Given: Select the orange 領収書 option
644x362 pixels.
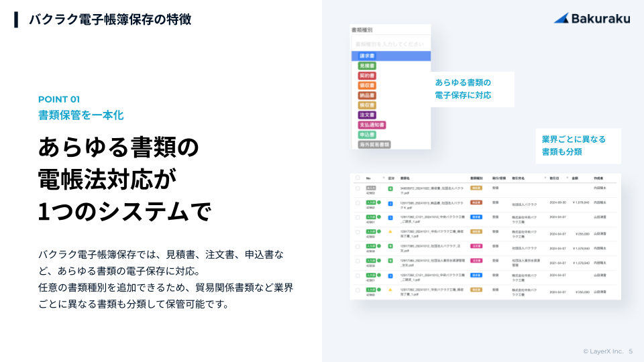Looking at the screenshot, I should click(367, 85).
